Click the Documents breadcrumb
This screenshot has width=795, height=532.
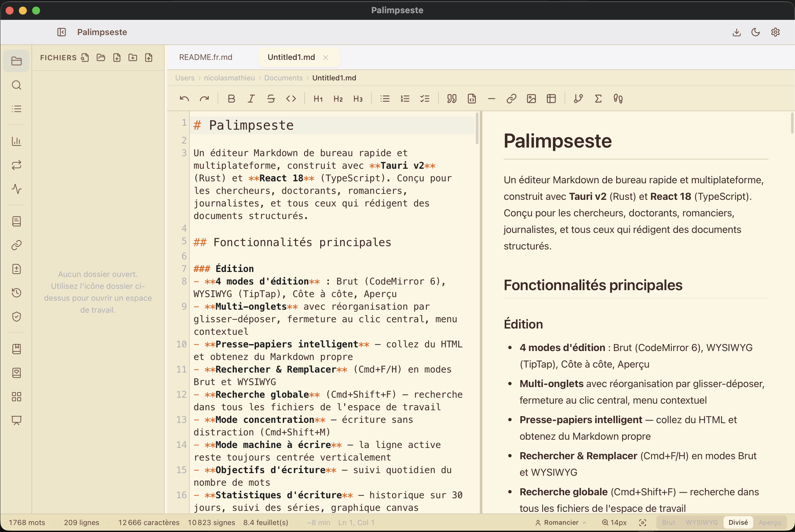[283, 78]
